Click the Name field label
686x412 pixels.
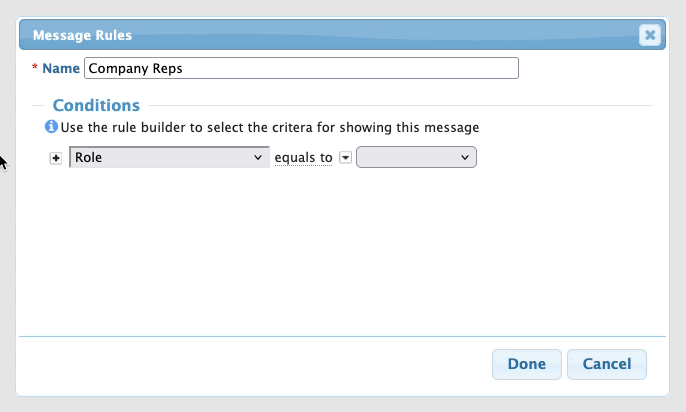[61, 68]
